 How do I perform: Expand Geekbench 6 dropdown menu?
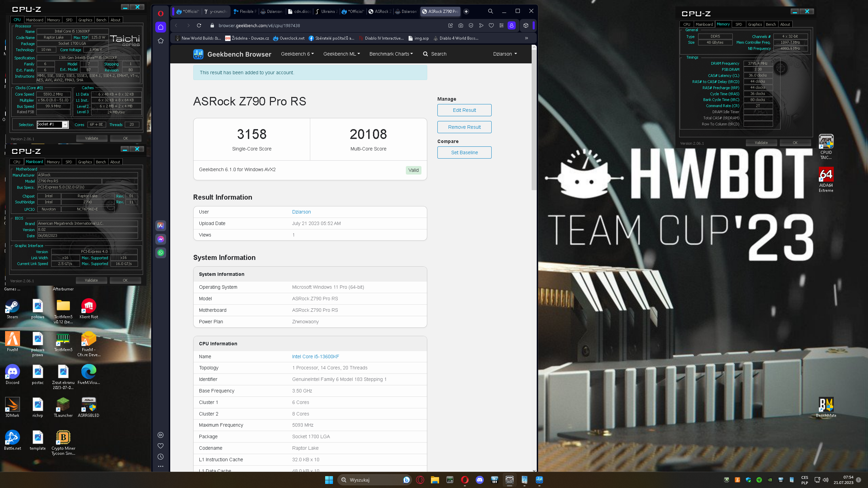coord(297,54)
